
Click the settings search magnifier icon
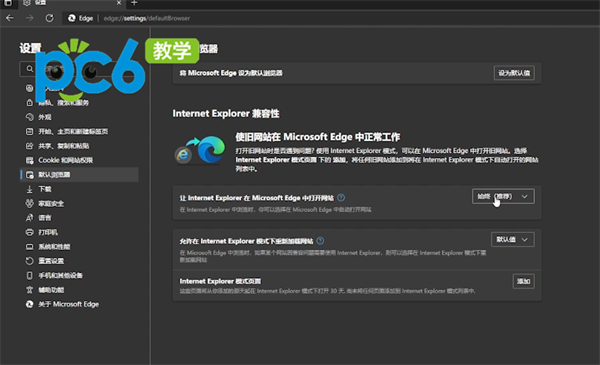pos(29,69)
